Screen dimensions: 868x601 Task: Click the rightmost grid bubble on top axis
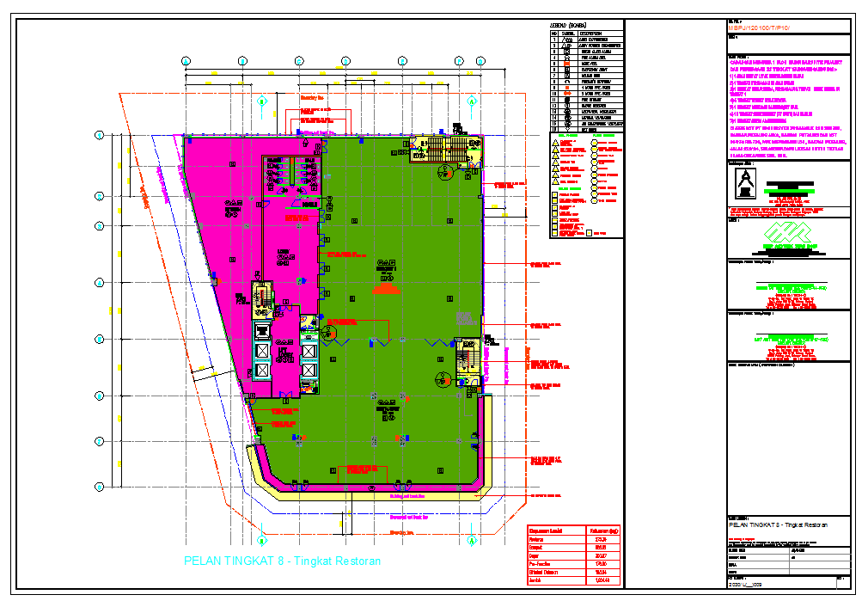tap(480, 60)
